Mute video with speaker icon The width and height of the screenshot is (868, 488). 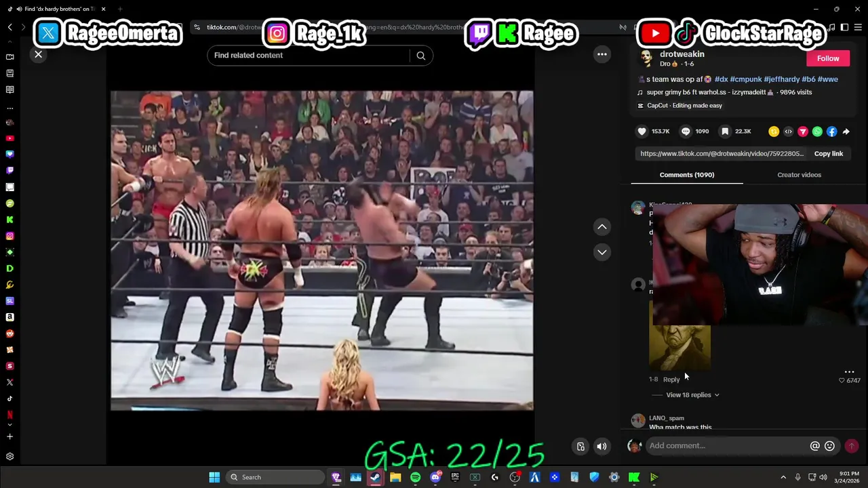click(x=601, y=446)
